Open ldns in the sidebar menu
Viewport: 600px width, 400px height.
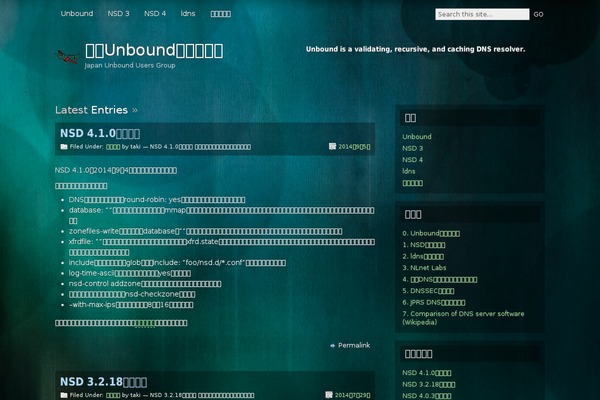[409, 171]
